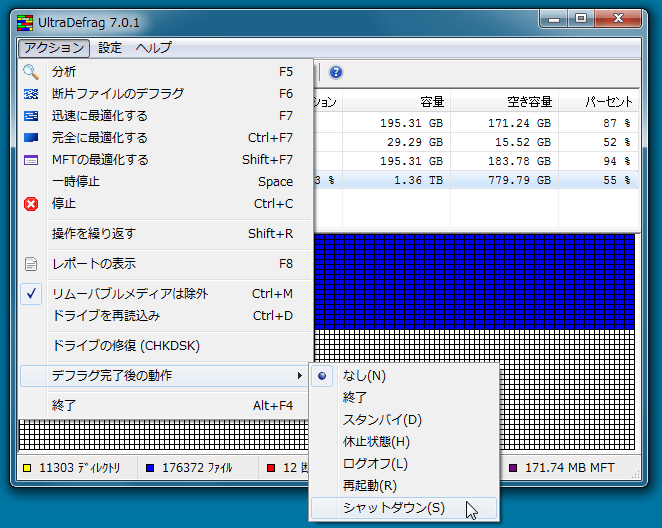Click the report document icon
This screenshot has width=662, height=528.
[x=31, y=264]
